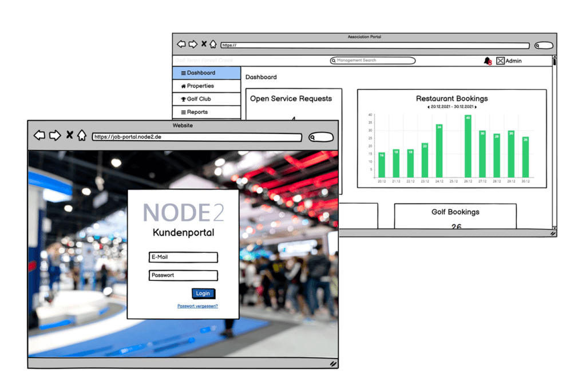Click the Golf Teren Forest Creek title
This screenshot has width=586, height=392.
coord(204,61)
